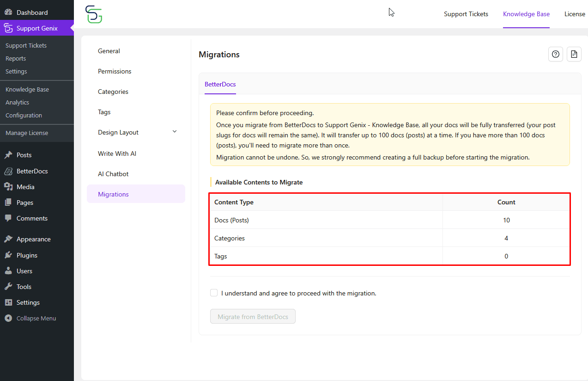Click the Support Genix sidebar menu icon
The width and height of the screenshot is (588, 381).
click(8, 28)
